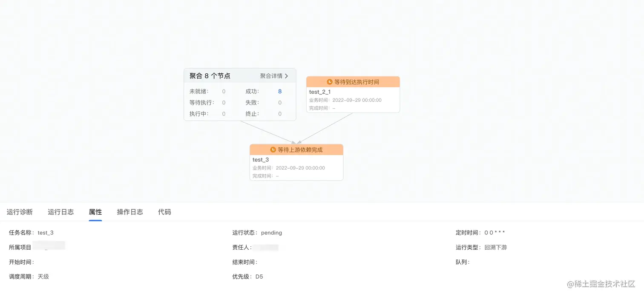644x297 pixels.
Task: Click the 失败 count value
Action: point(280,103)
